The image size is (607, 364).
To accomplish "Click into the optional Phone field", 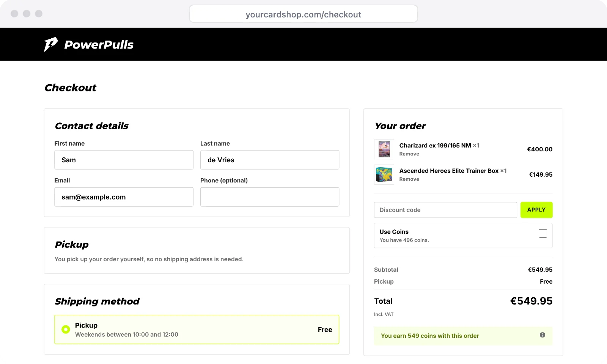I will [x=270, y=197].
